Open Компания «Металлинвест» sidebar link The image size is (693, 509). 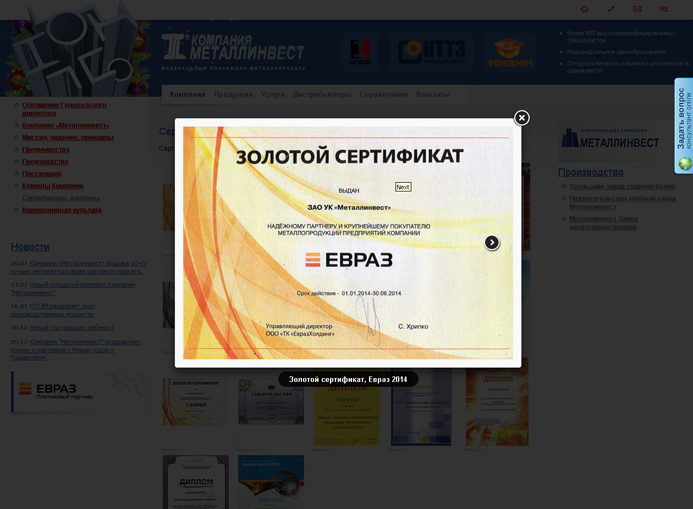[x=66, y=125]
